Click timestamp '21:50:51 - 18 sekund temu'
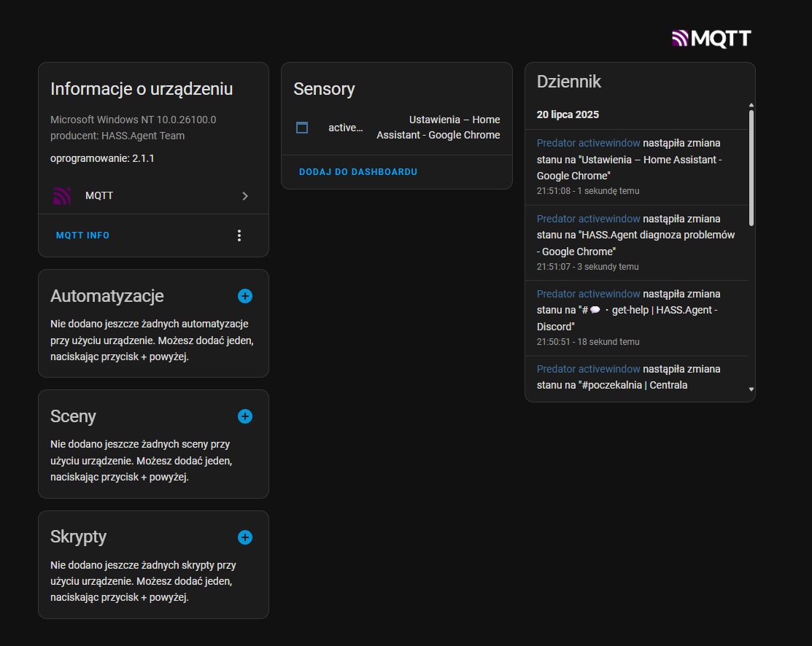Screen dimensions: 812x646 (588, 342)
